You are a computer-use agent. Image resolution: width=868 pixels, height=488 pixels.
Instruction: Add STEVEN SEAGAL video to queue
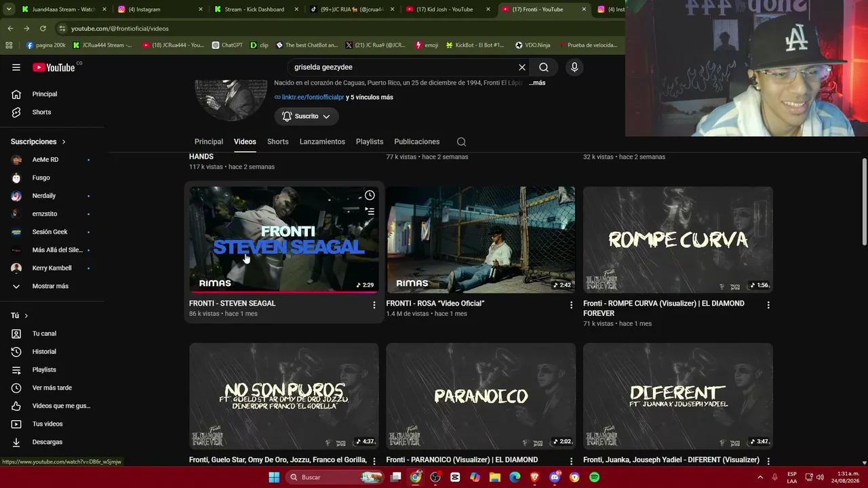(370, 211)
